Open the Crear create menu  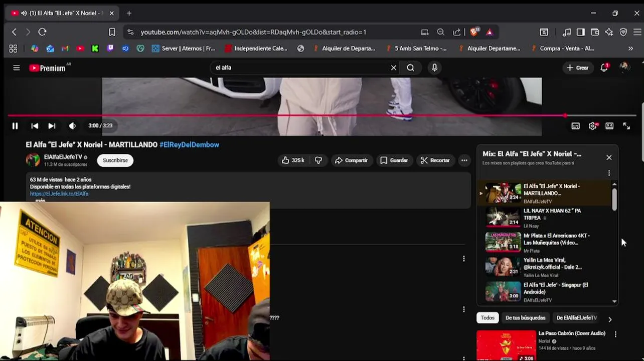(577, 68)
